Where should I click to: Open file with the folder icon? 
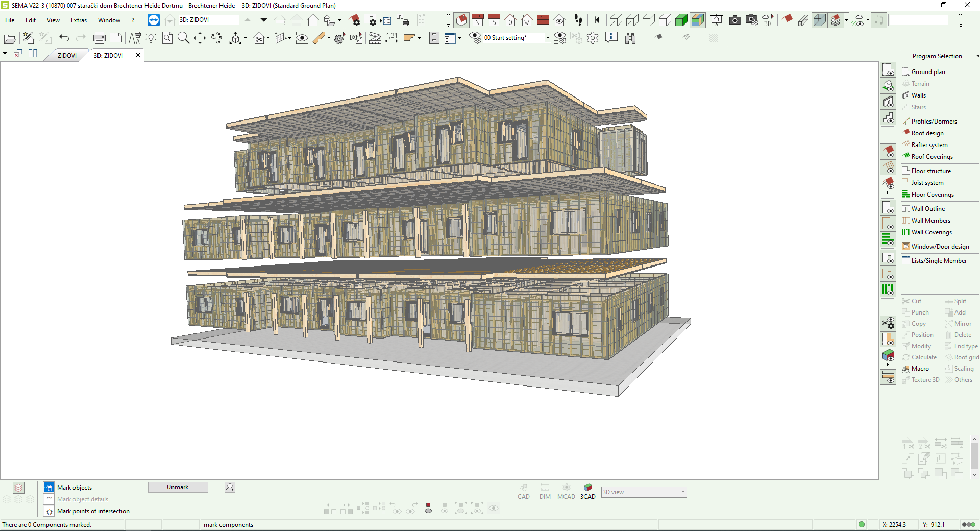click(10, 38)
